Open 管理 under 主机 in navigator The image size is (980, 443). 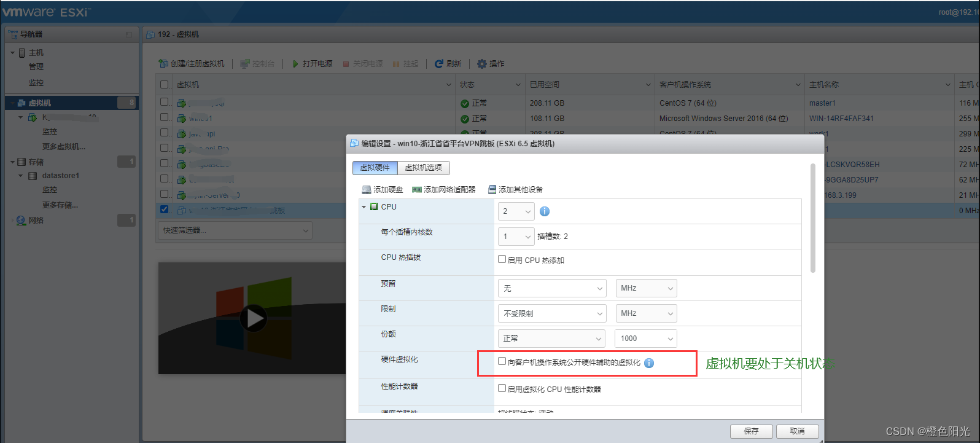click(x=36, y=67)
